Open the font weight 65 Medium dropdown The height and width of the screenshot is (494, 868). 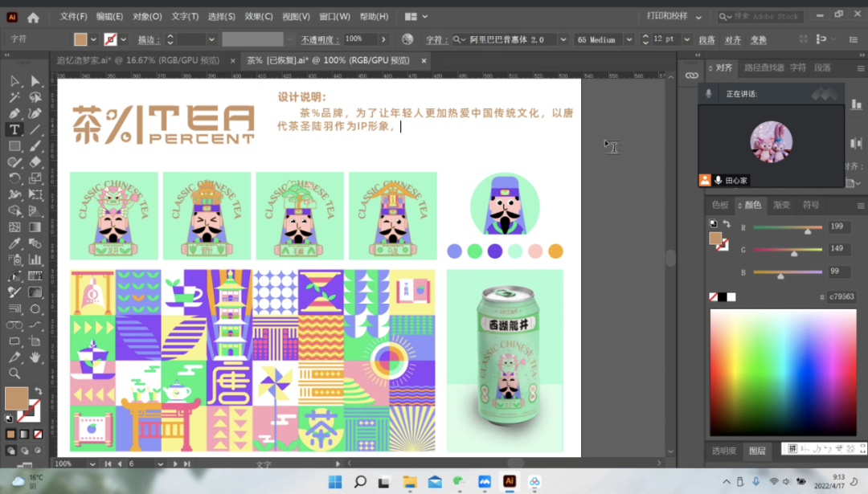(628, 39)
